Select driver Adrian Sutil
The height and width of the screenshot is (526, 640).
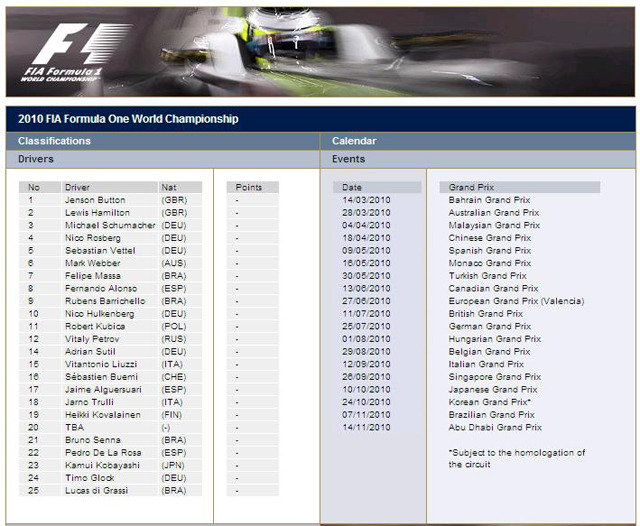90,352
